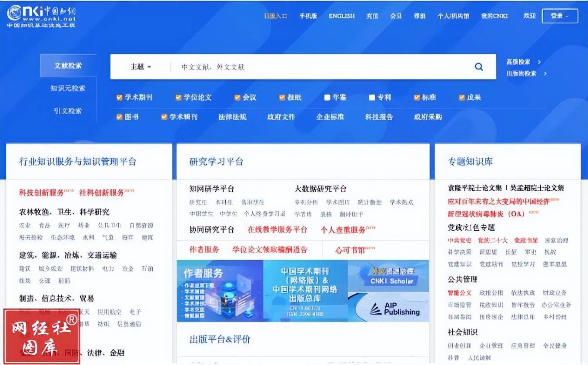Open the 科技报告 database link
Image resolution: width=588 pixels, height=365 pixels.
379,117
